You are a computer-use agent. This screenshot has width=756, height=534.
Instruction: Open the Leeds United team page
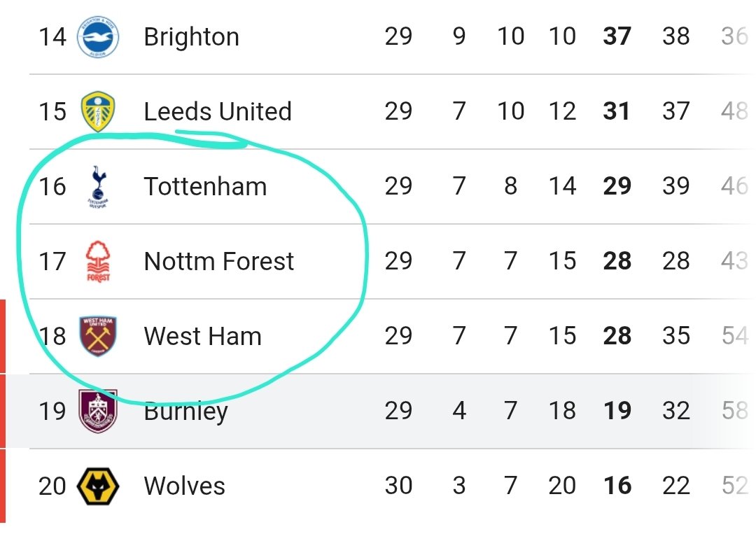click(x=218, y=111)
